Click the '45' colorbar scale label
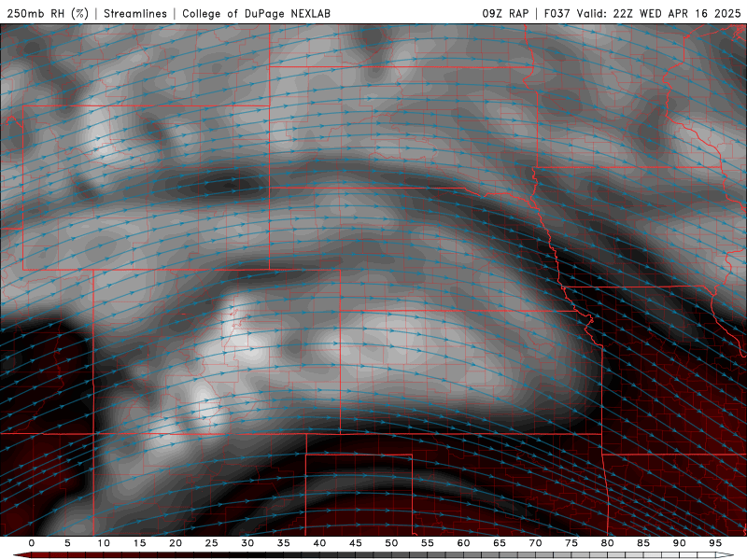 click(x=356, y=543)
